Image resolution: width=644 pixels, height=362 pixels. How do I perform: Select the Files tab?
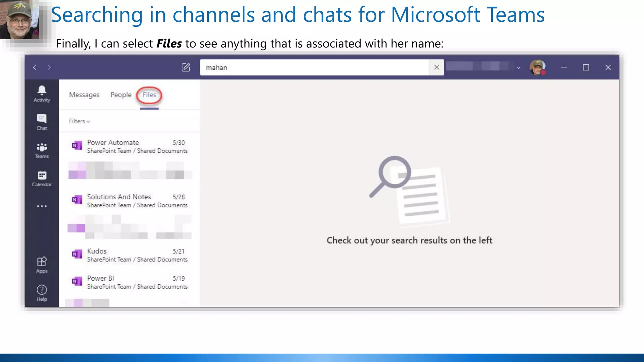point(149,95)
